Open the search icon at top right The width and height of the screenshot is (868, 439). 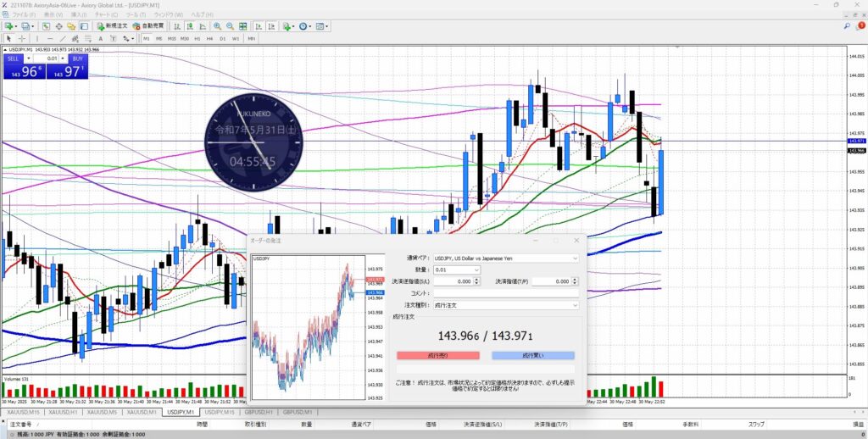(x=847, y=26)
